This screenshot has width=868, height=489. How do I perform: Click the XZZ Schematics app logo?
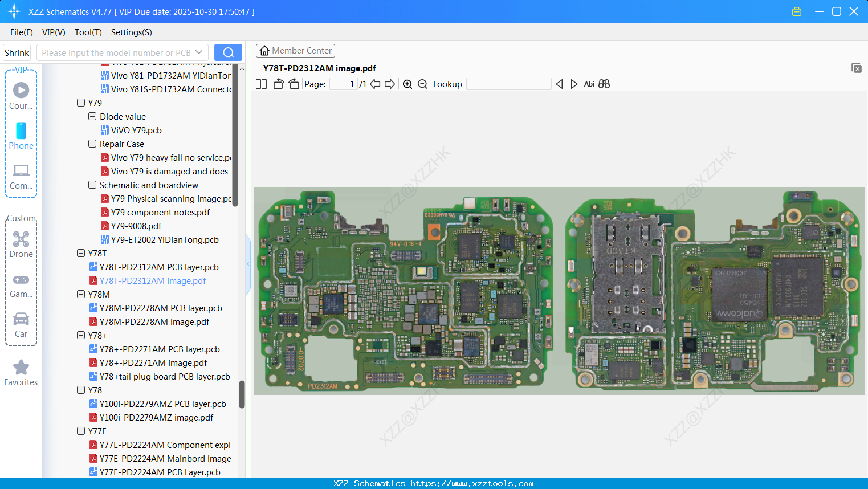[14, 11]
